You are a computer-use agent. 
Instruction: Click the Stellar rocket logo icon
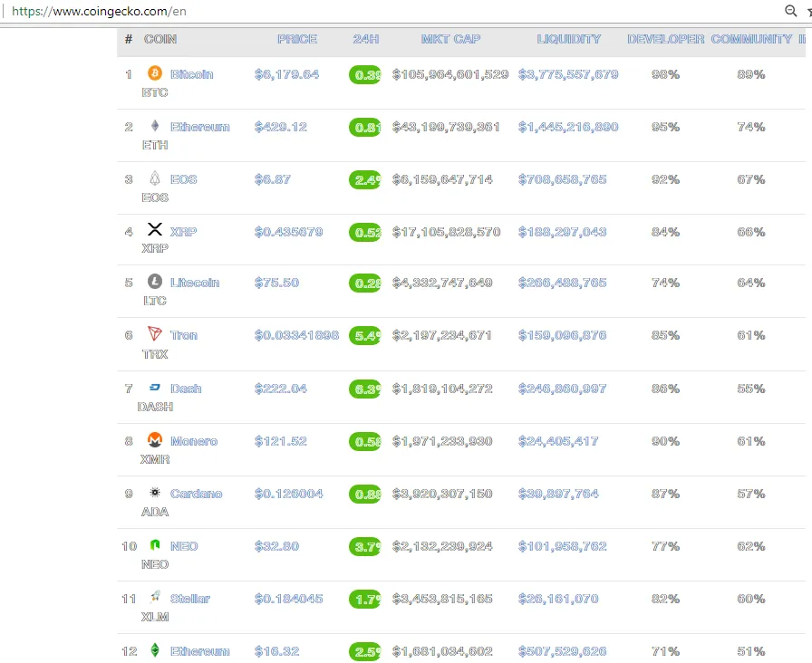tap(155, 597)
